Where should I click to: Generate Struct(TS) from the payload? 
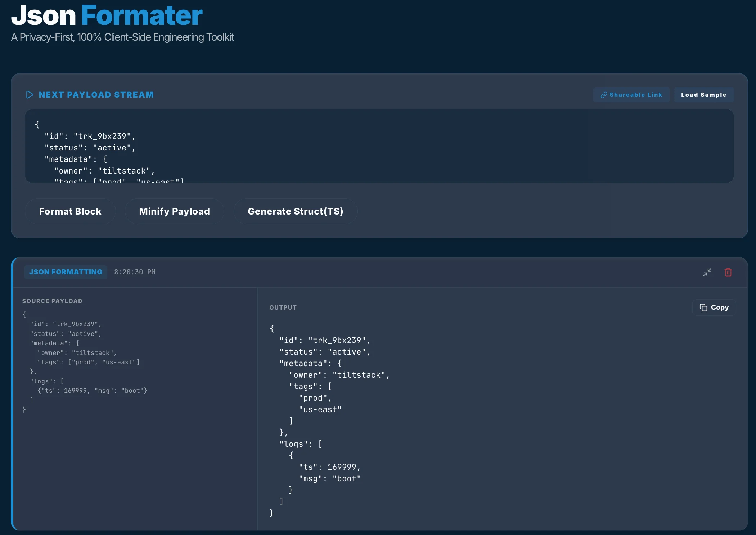(295, 211)
